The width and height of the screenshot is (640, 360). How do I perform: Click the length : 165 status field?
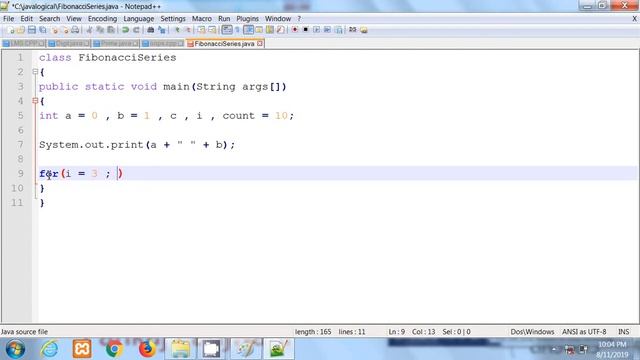click(x=313, y=332)
